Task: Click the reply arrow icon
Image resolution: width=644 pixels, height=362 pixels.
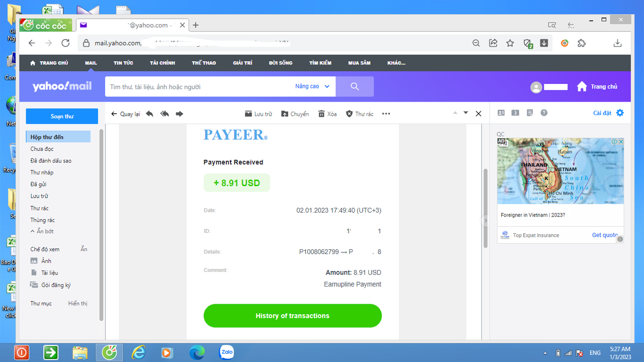Action: pos(149,114)
